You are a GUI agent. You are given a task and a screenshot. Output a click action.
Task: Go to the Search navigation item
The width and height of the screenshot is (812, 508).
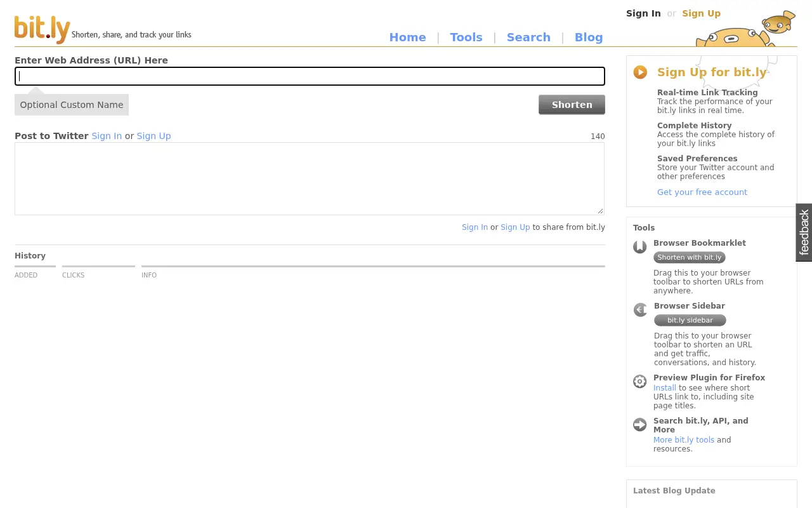(528, 37)
